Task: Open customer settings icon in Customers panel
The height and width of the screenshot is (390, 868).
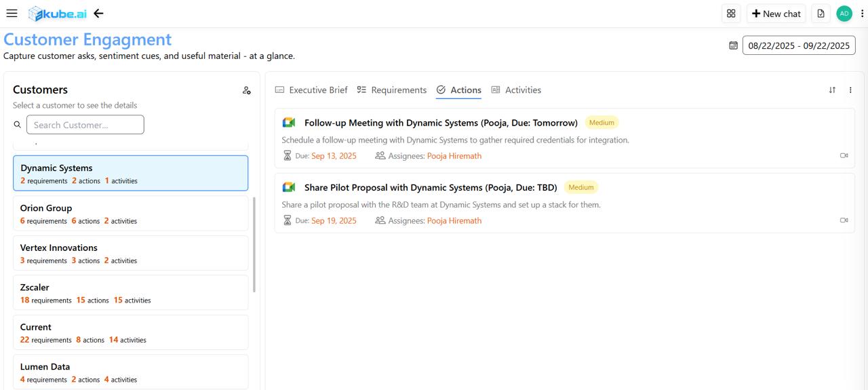Action: click(246, 90)
